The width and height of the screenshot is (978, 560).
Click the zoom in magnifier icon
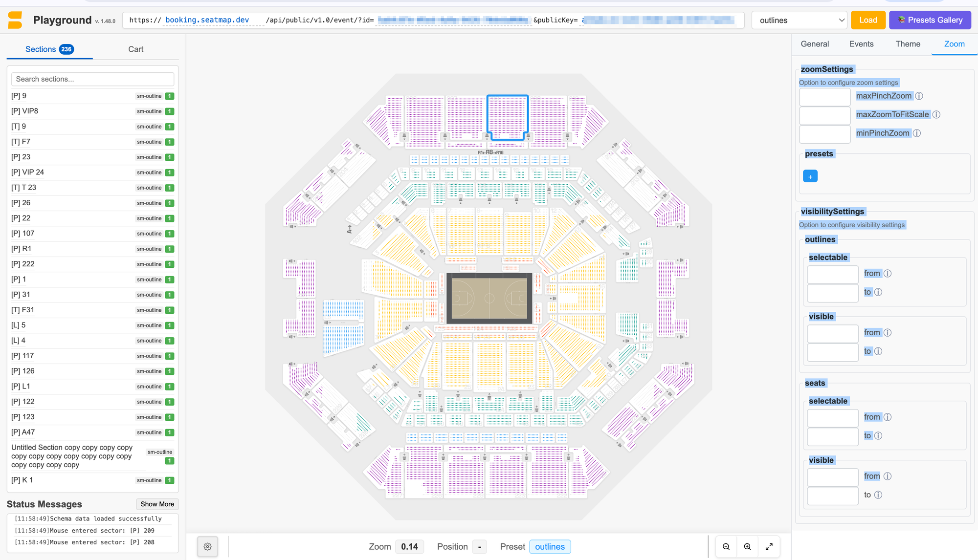click(747, 546)
